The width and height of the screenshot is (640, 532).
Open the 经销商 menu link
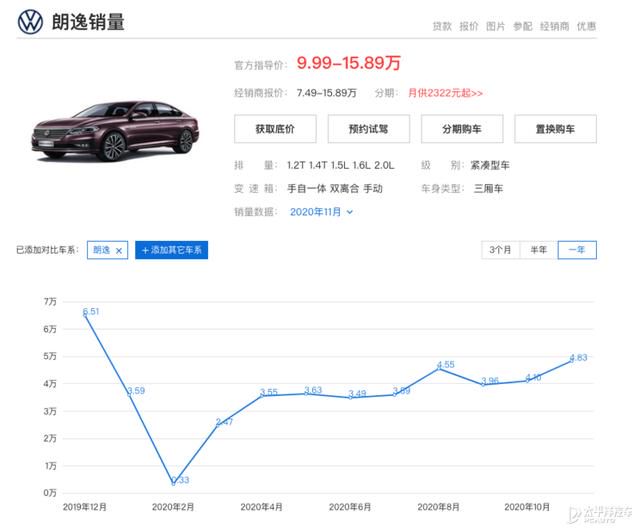[x=554, y=27]
